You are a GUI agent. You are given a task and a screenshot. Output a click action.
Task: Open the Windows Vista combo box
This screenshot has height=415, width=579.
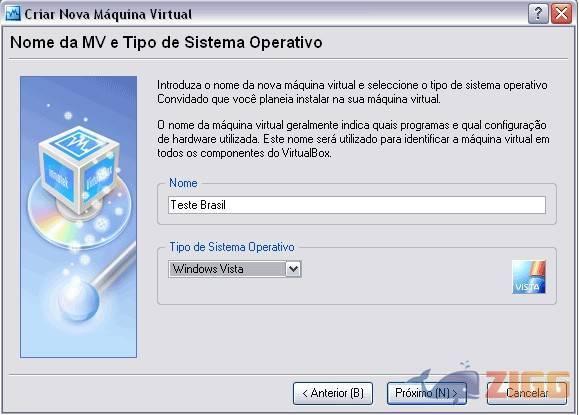click(235, 269)
